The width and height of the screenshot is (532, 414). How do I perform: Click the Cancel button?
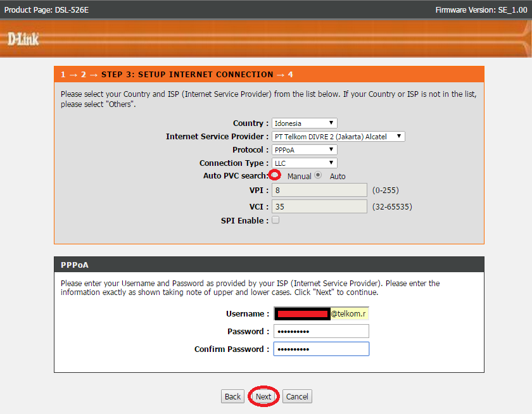pos(297,396)
